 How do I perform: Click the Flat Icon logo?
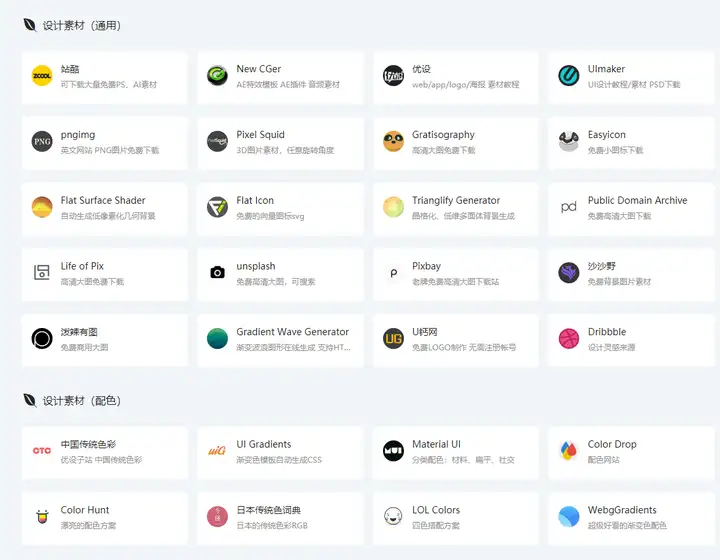217,207
